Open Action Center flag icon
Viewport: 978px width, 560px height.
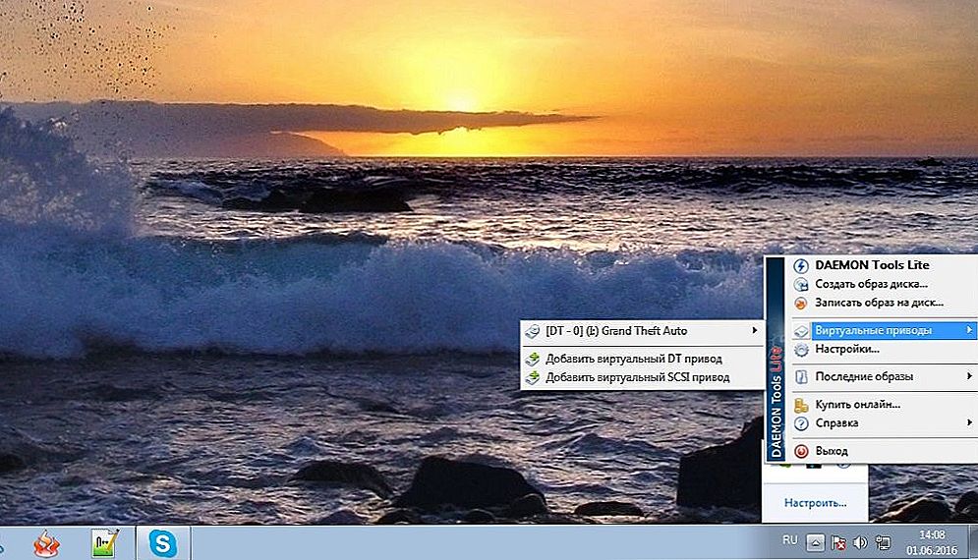838,542
